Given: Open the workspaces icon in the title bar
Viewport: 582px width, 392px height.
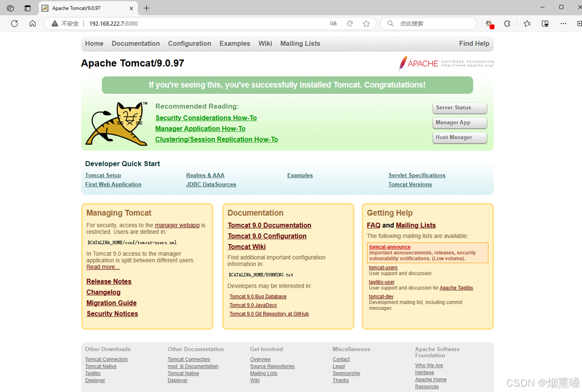Looking at the screenshot, I should click(x=11, y=8).
